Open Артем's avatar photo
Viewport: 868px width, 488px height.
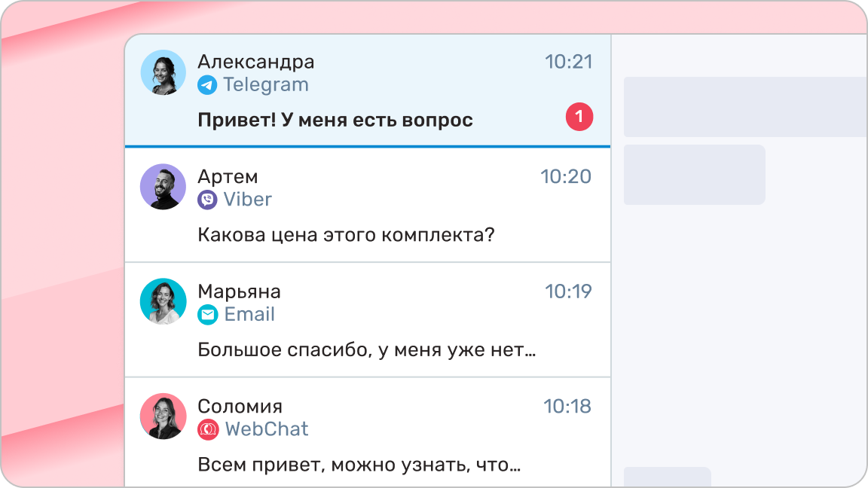click(x=163, y=187)
